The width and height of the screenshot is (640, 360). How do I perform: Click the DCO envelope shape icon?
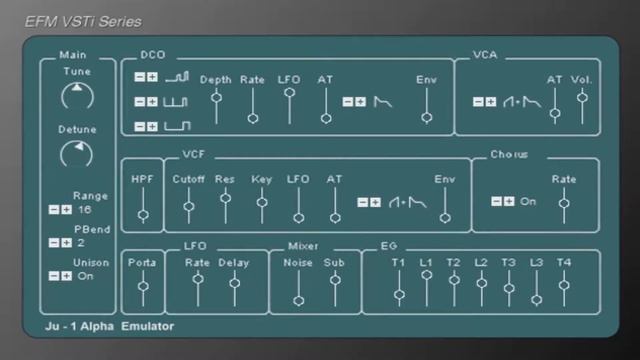pos(382,102)
